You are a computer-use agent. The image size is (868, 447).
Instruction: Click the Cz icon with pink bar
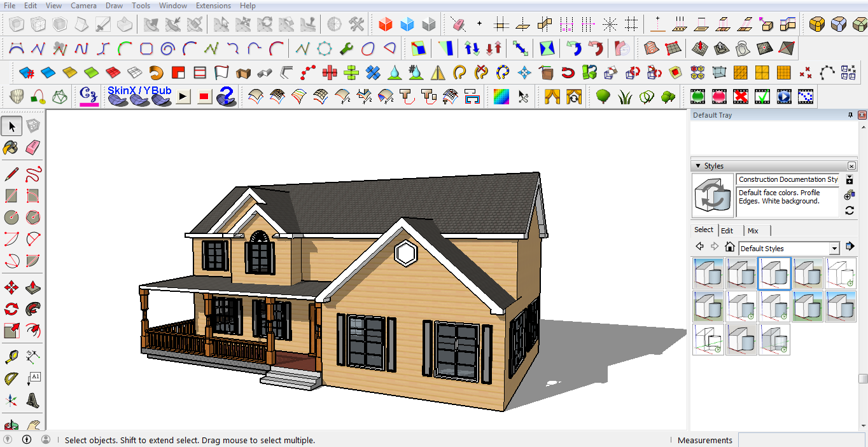tap(89, 97)
